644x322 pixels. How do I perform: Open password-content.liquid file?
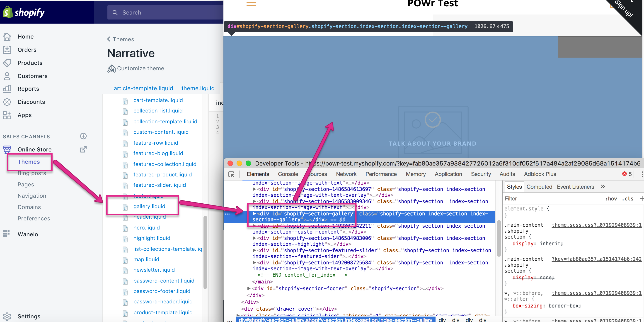click(164, 281)
